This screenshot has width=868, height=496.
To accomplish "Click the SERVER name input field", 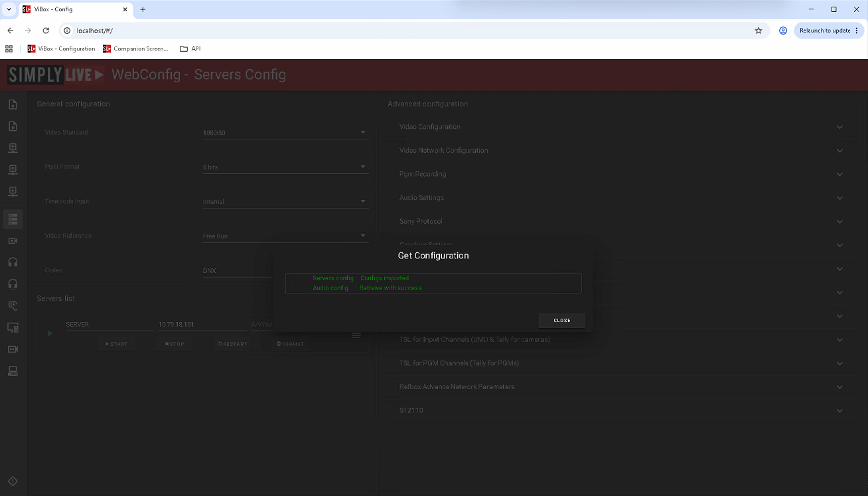I will (109, 325).
